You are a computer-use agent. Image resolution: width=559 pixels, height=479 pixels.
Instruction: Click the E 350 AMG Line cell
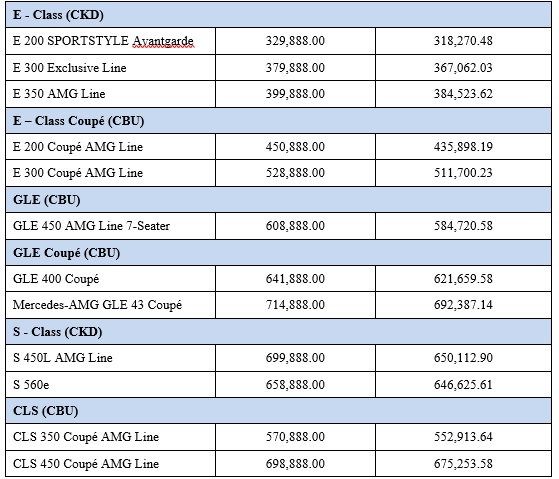pyautogui.click(x=111, y=94)
